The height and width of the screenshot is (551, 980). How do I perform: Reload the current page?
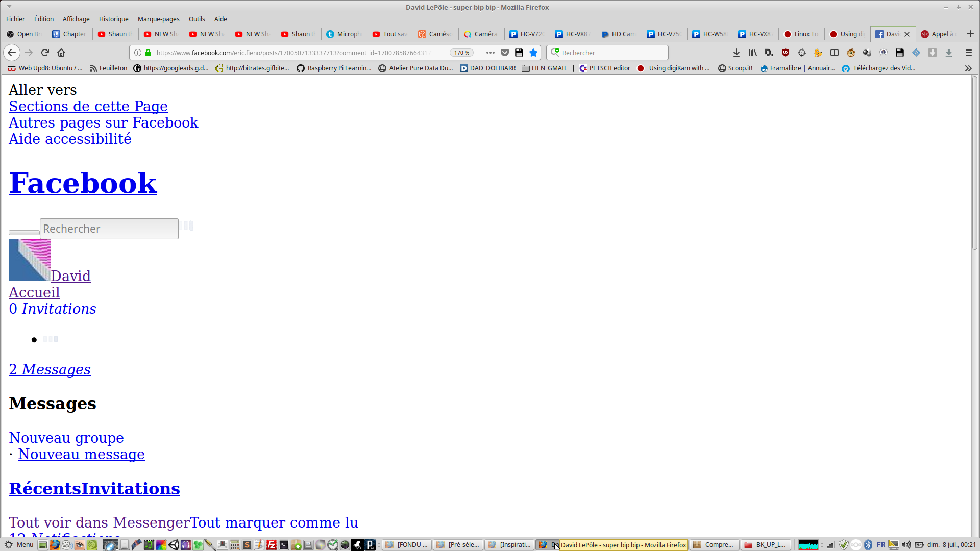[45, 53]
